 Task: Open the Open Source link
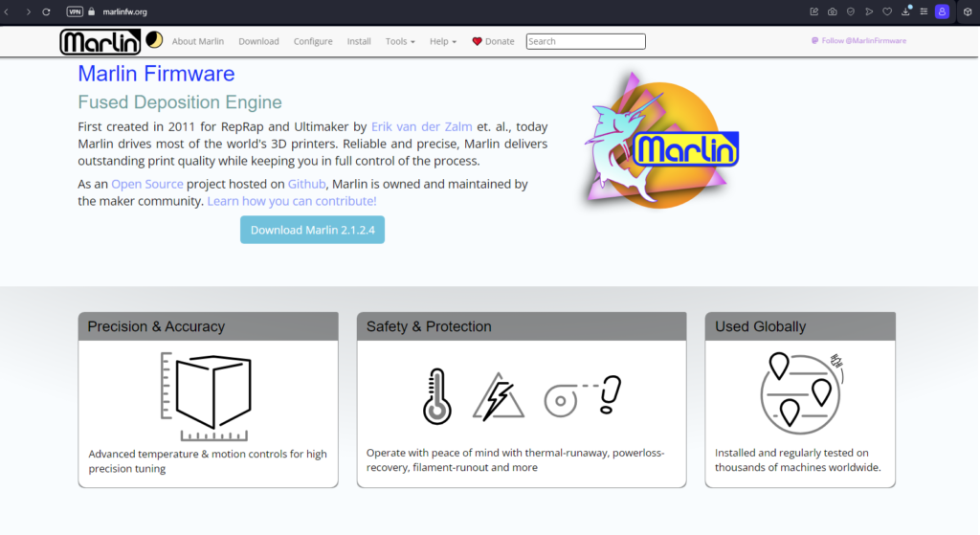tap(146, 184)
